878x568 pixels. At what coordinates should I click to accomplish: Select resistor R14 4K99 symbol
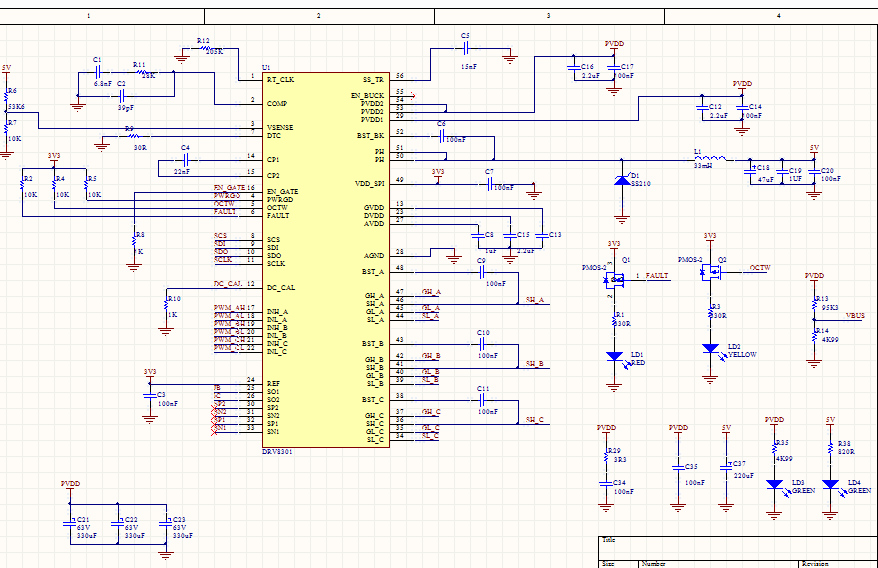815,336
